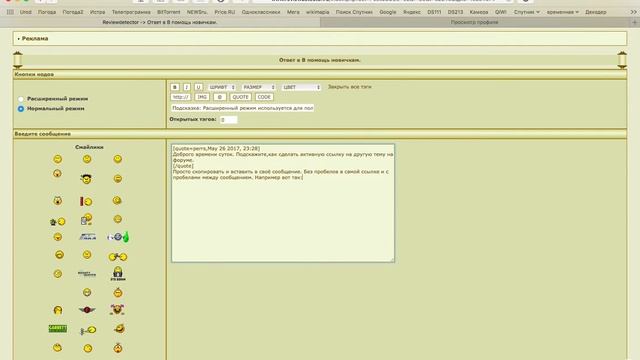Click the bold B formatting button
The width and height of the screenshot is (640, 360).
[175, 87]
